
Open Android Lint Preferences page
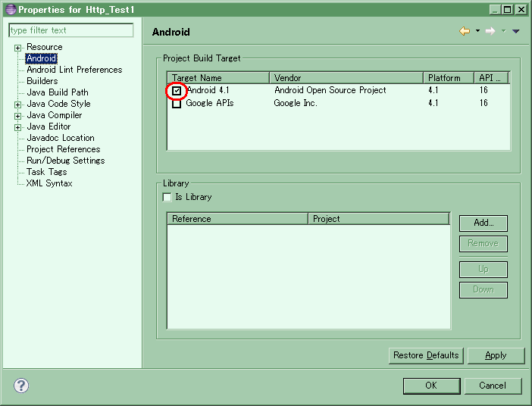pyautogui.click(x=74, y=70)
